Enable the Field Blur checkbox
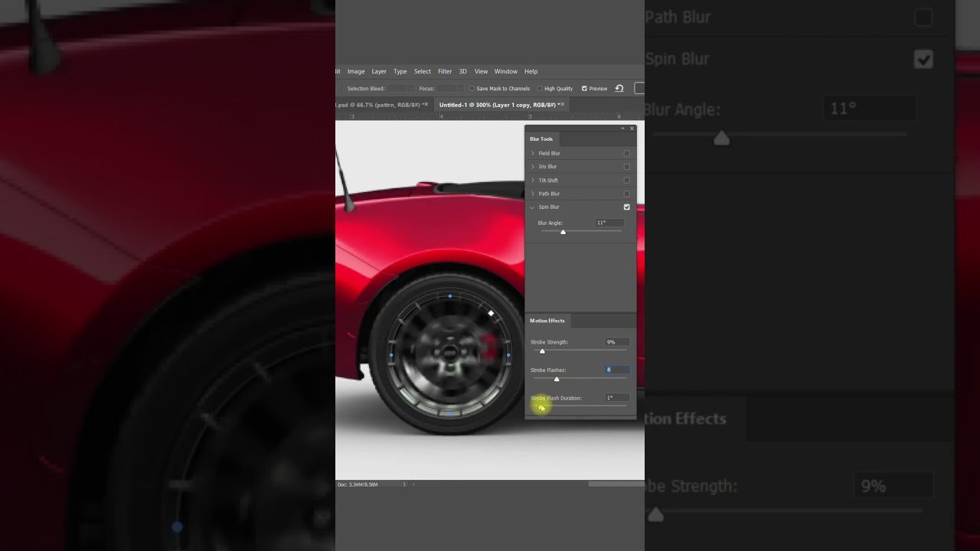The image size is (980, 551). [x=627, y=153]
